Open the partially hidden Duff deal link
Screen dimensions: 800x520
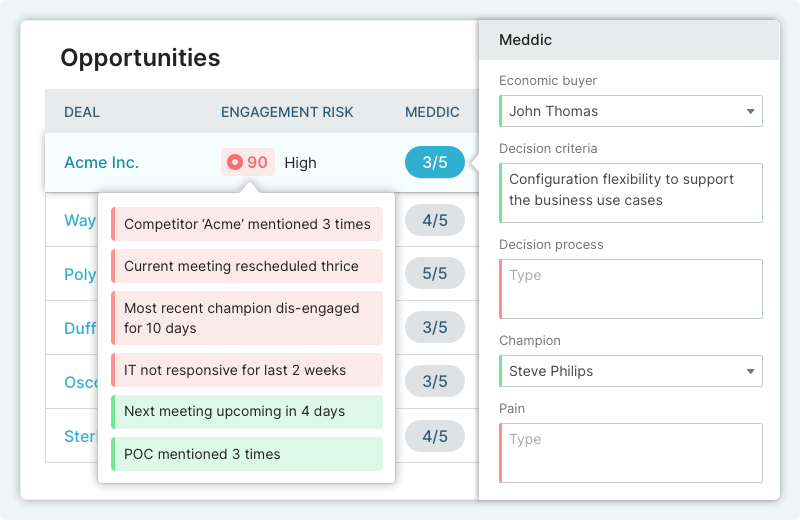80,328
